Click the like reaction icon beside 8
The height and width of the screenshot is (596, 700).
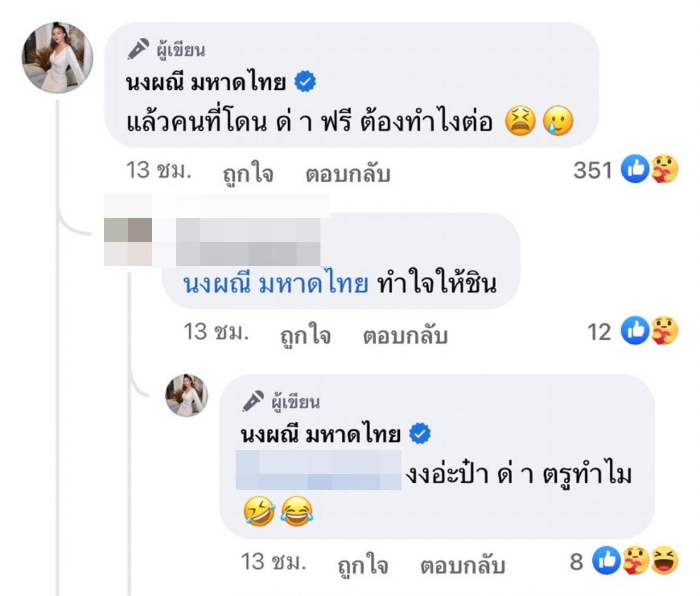coord(606,561)
